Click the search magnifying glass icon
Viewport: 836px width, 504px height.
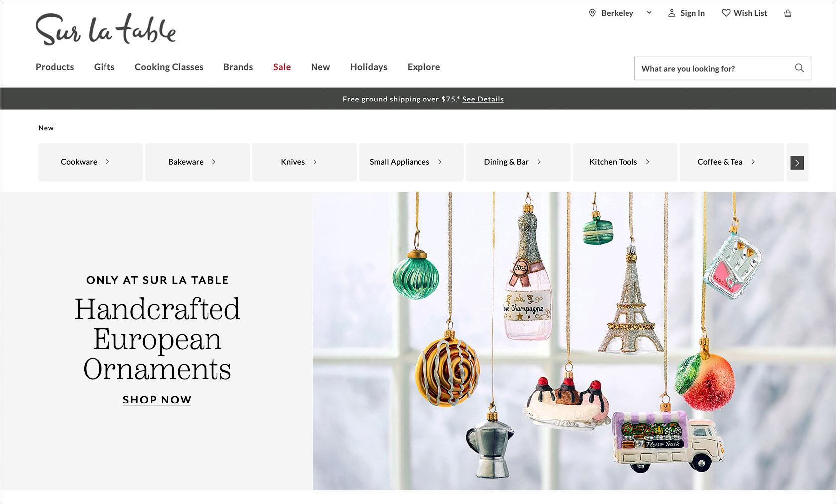tap(799, 68)
